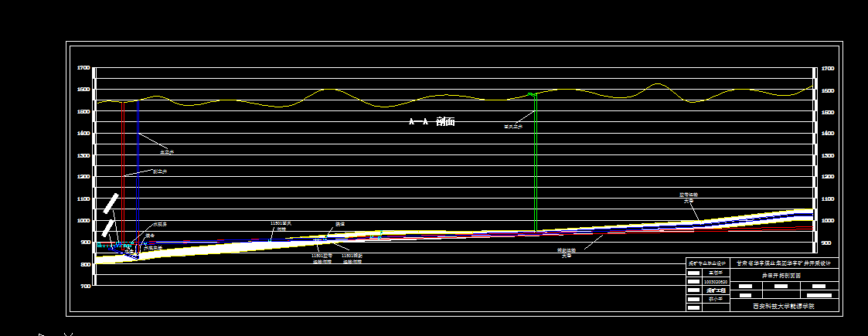
Task: Click title block cell "采矿专业毕业设计"
Action: coord(708,263)
